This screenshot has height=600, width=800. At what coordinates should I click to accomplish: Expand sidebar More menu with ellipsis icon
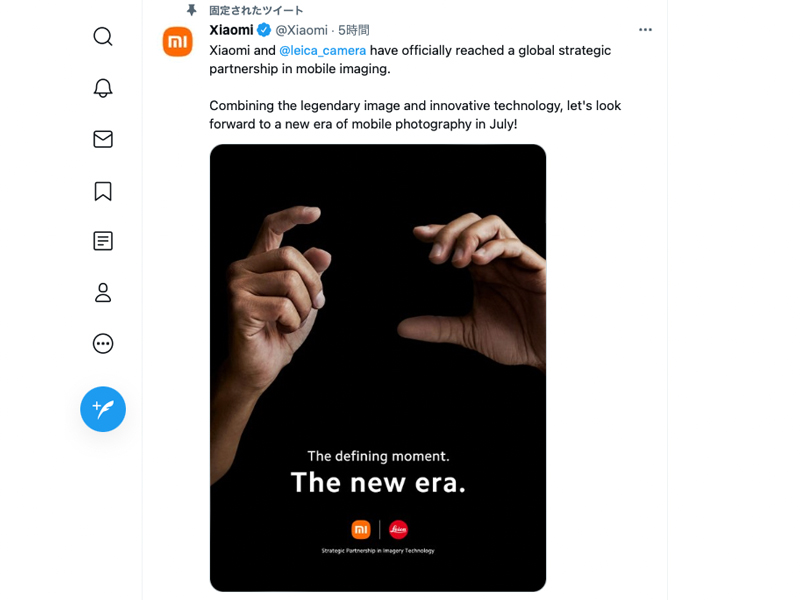click(x=103, y=343)
